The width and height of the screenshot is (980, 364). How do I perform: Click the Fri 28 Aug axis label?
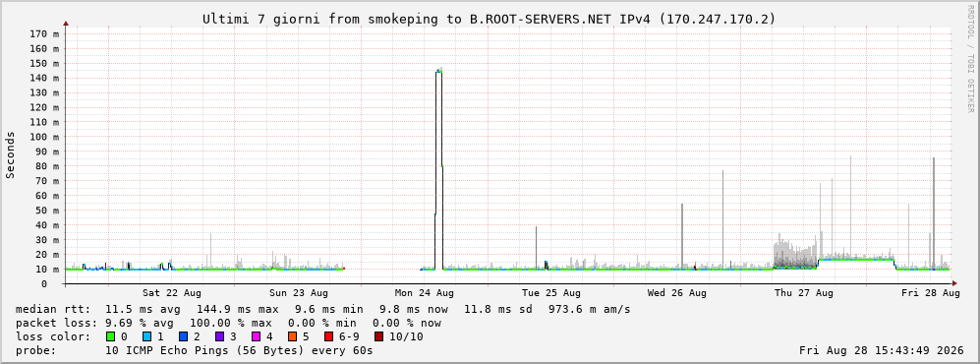point(930,293)
